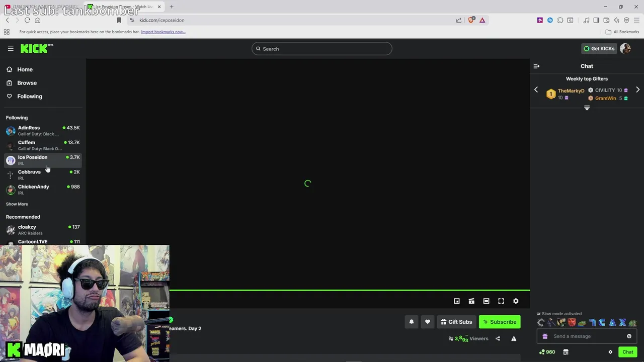Open the All Bookmarks folder
The width and height of the screenshot is (644, 362).
click(622, 32)
